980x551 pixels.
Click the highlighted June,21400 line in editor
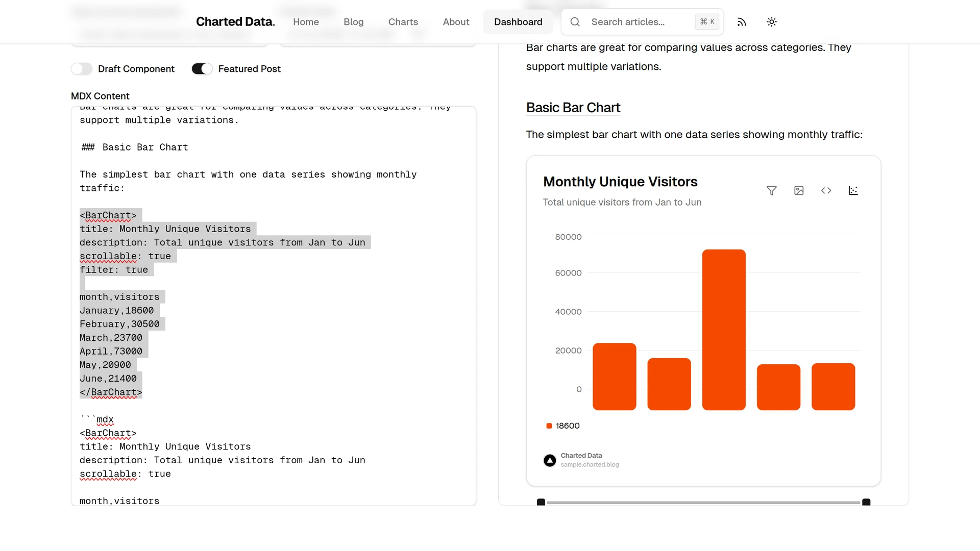point(108,379)
